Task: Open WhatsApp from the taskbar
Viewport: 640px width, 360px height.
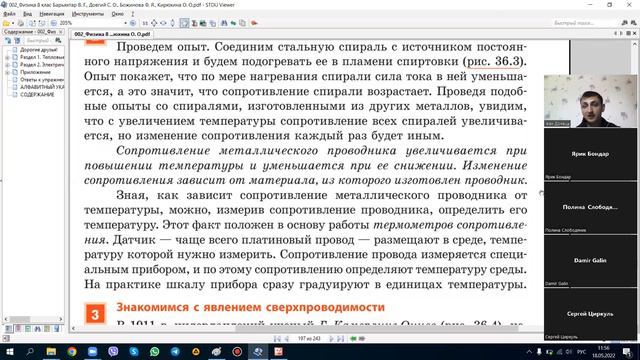Action: pyautogui.click(x=154, y=352)
